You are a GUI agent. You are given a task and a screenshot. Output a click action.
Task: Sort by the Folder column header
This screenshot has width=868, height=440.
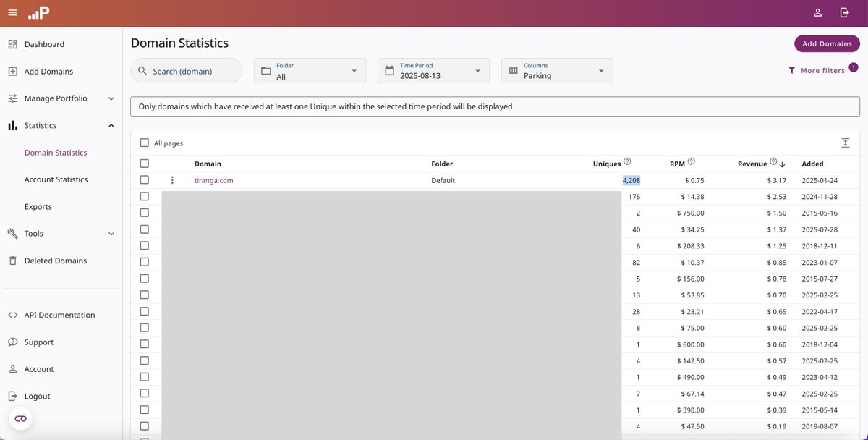[442, 164]
